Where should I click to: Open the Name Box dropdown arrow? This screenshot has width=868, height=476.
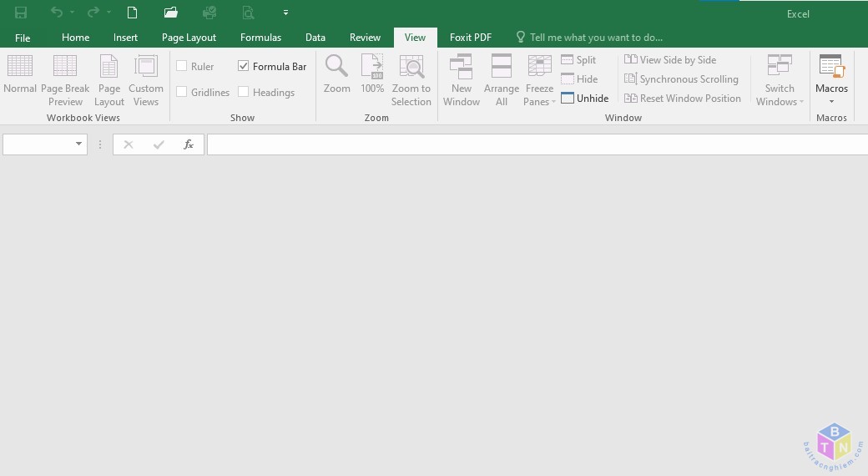coord(78,144)
